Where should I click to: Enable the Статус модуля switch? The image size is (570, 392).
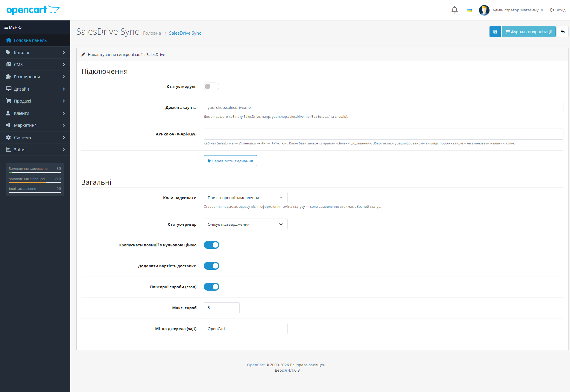pyautogui.click(x=212, y=86)
